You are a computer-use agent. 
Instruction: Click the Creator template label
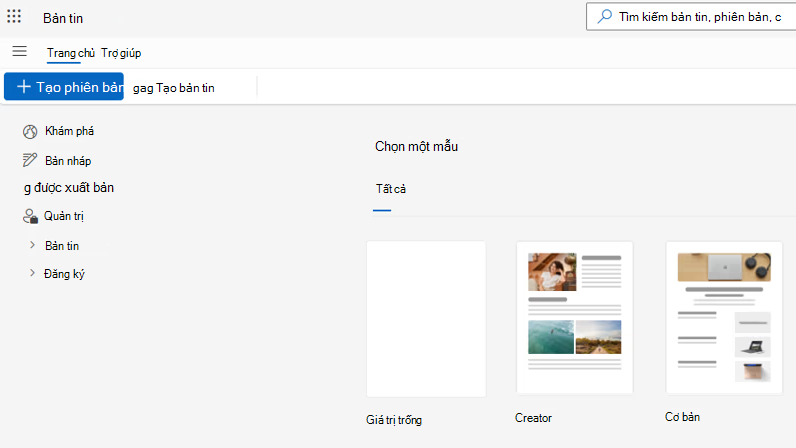(x=533, y=418)
